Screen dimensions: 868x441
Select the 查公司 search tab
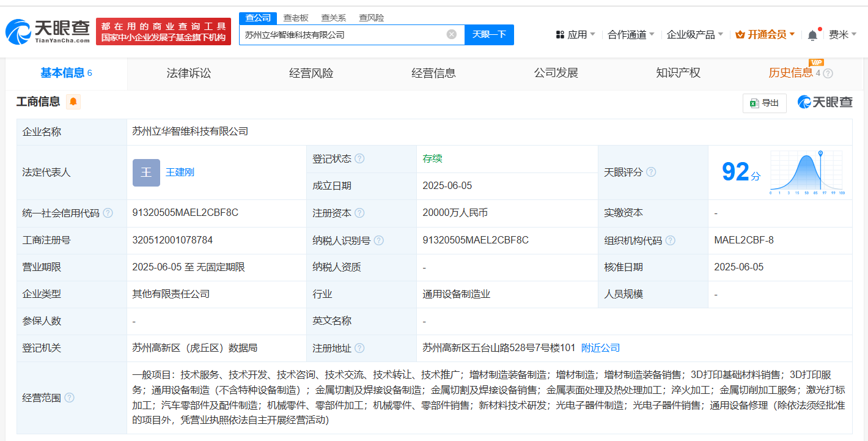coord(258,18)
